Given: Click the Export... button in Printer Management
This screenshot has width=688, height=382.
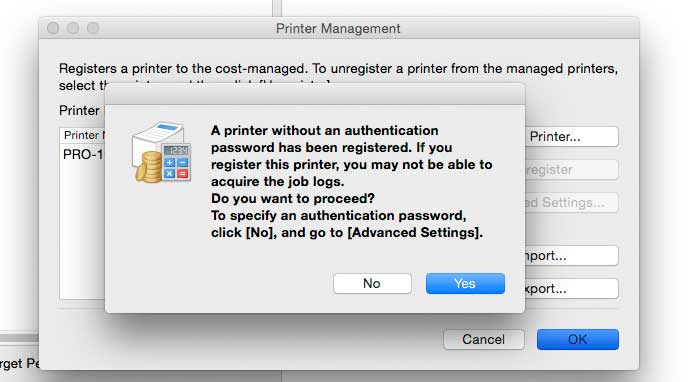Looking at the screenshot, I should (572, 289).
